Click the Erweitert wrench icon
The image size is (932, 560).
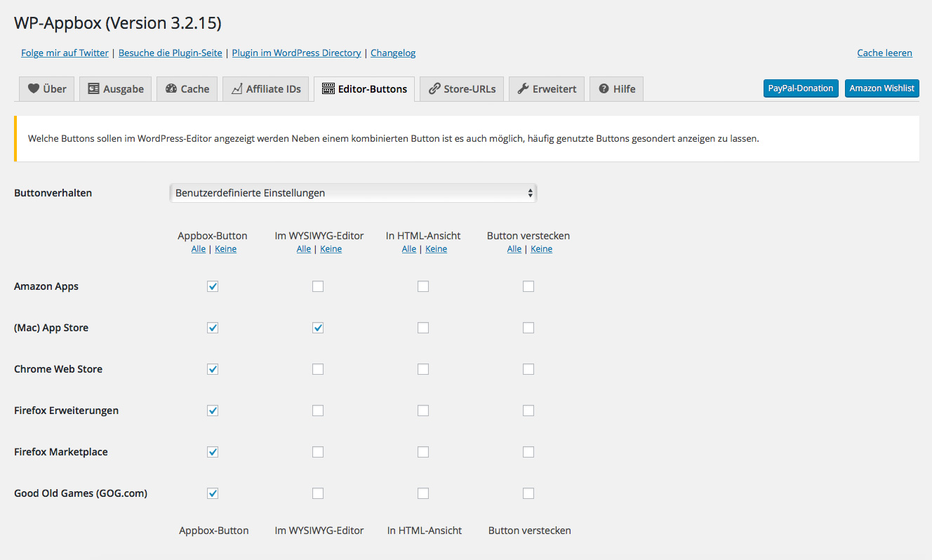[x=523, y=89]
